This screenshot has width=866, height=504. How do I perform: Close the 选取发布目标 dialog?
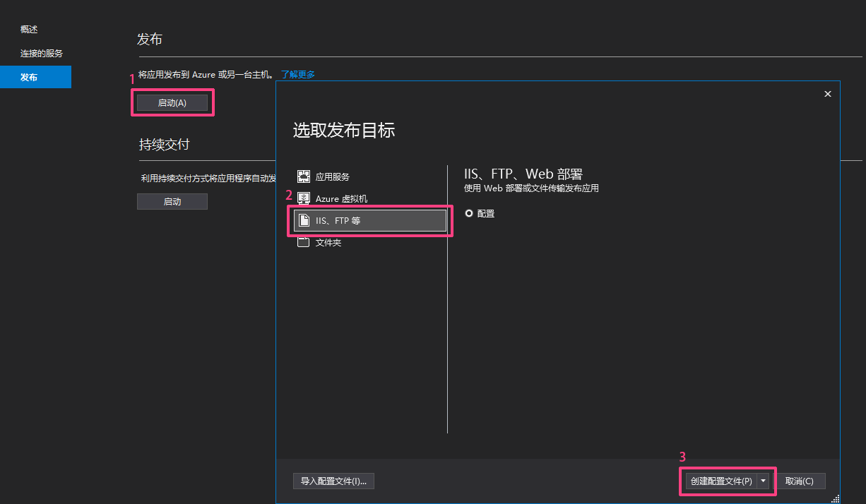[x=828, y=94]
